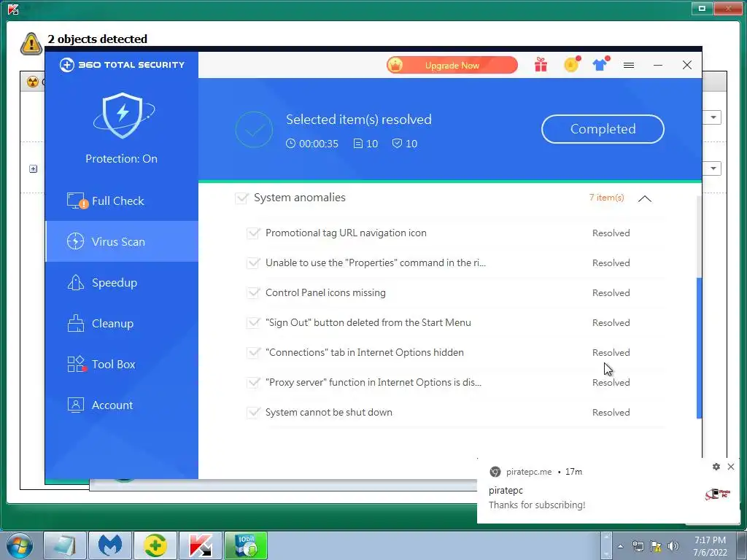Click Resolved status for Control Panel icons
The height and width of the screenshot is (560, 747).
(611, 293)
